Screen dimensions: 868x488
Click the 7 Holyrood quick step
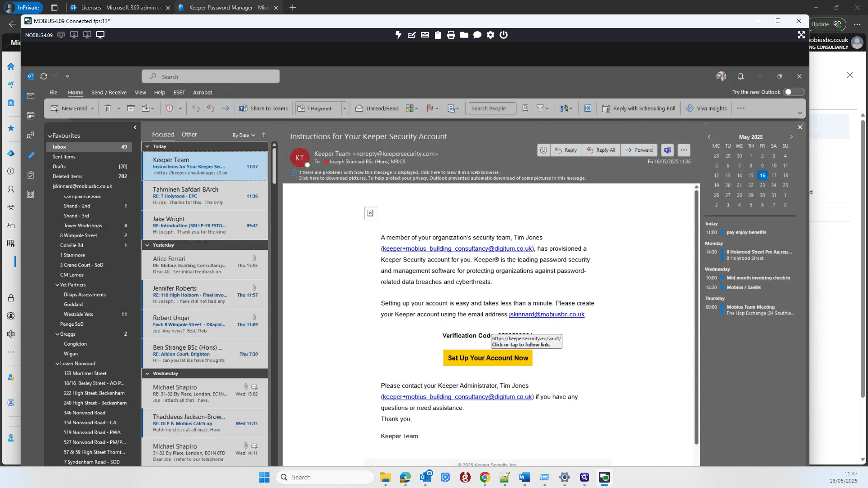point(319,108)
